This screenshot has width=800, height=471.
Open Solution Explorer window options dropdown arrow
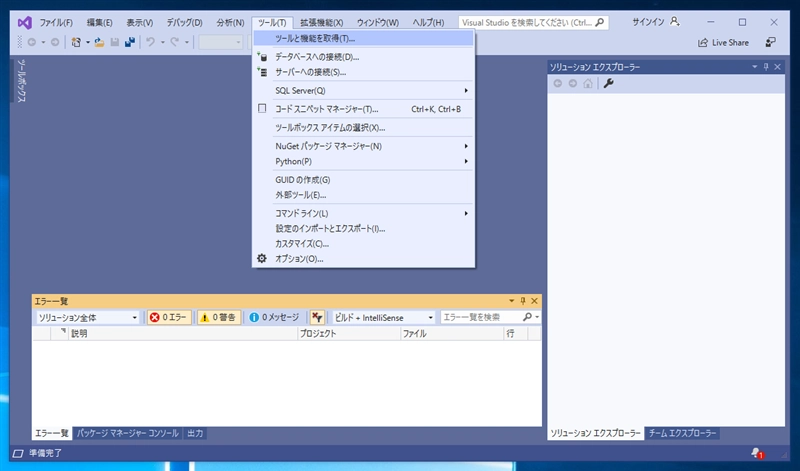(755, 67)
